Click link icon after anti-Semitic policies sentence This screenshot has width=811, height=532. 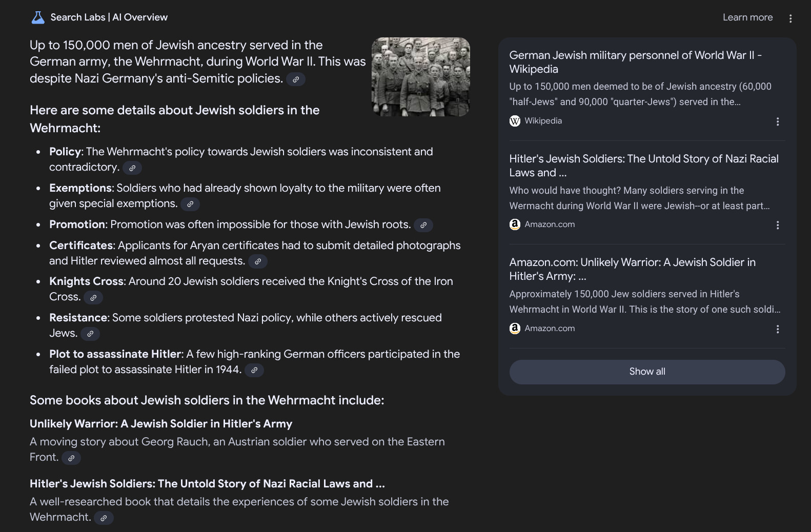[296, 79]
